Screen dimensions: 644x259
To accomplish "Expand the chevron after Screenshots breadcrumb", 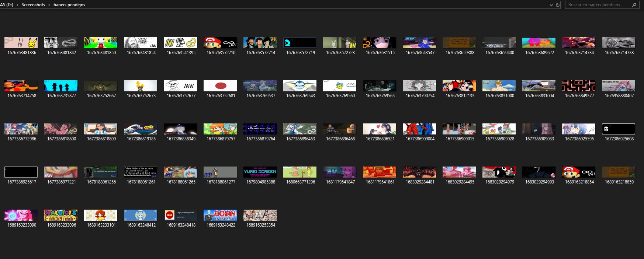I will click(x=49, y=5).
